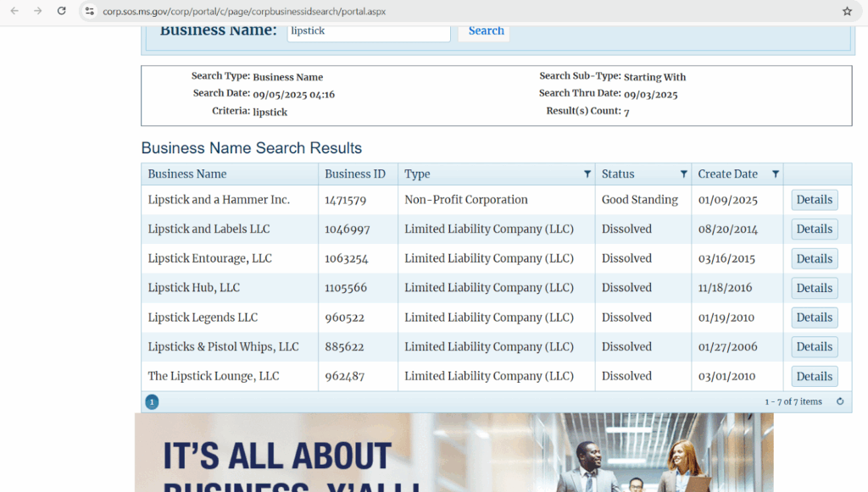Image resolution: width=868 pixels, height=492 pixels.
Task: Show Details for Lipstick Entourage, LLC
Action: (x=814, y=259)
